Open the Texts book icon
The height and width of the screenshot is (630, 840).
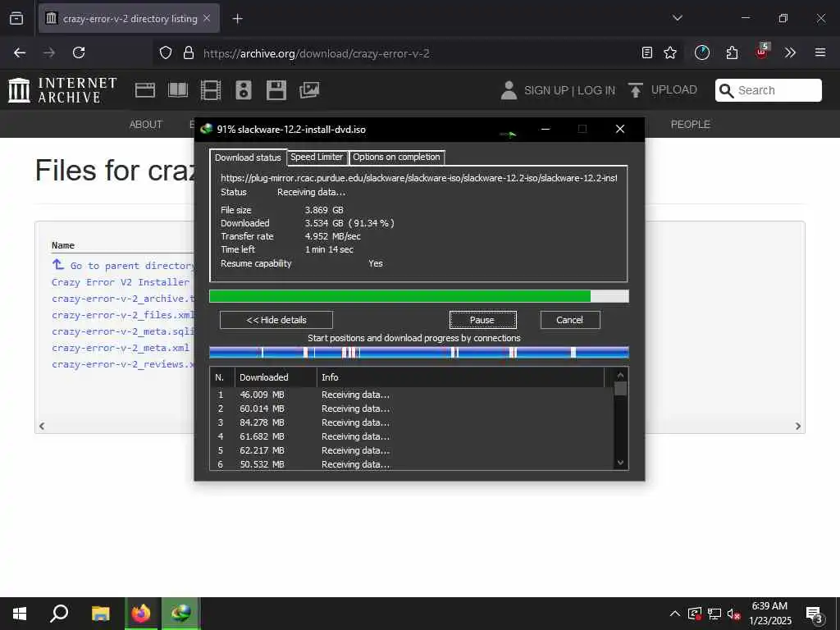pos(178,90)
